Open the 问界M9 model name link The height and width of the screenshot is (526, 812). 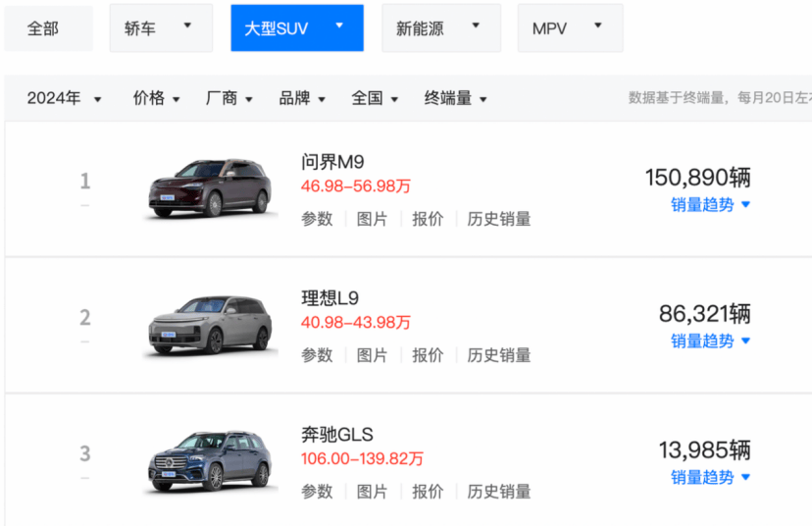332,162
